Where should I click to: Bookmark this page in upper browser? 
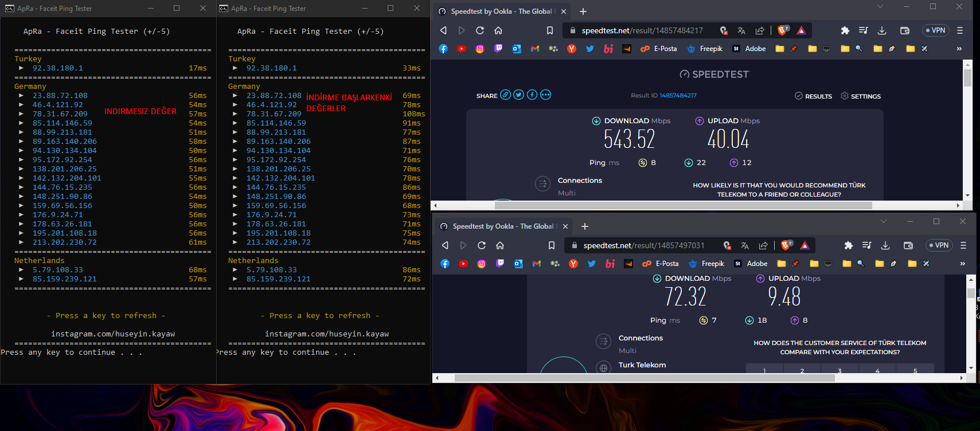(x=550, y=30)
